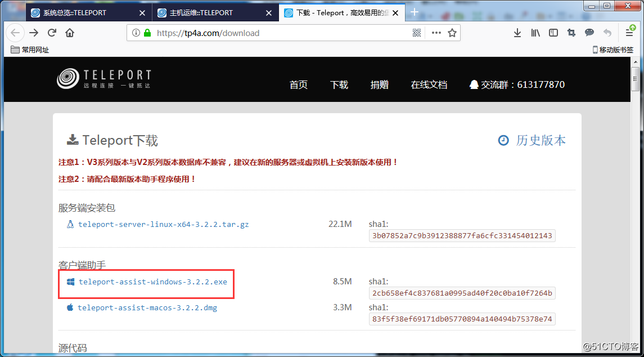This screenshot has height=357, width=644.
Task: Select sha1 field starting 3b07852a
Action: 462,236
